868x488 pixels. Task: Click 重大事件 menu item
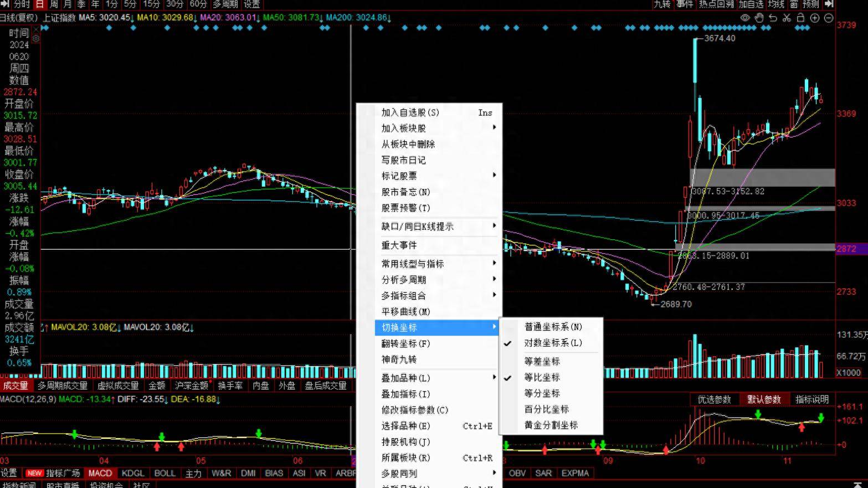click(436, 245)
